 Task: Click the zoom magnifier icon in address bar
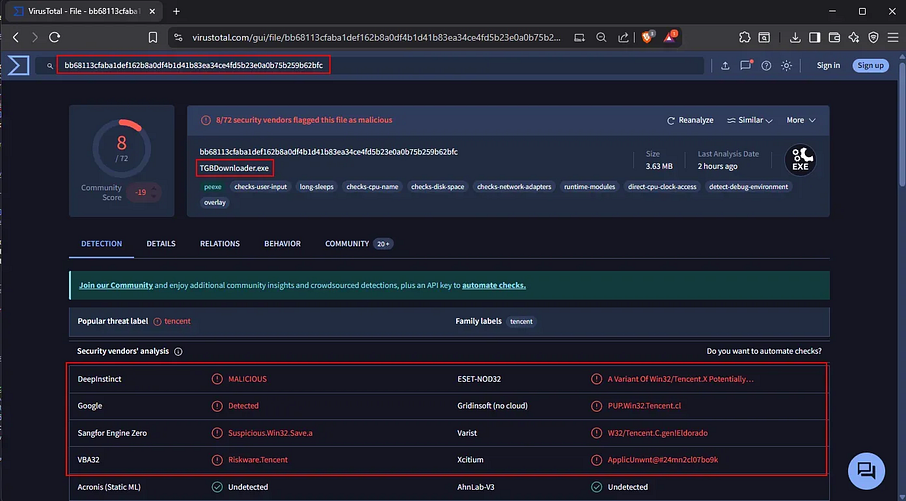point(601,38)
